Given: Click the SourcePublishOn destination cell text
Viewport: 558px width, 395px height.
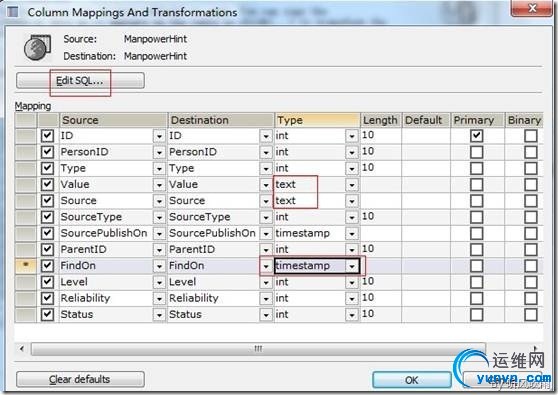Looking at the screenshot, I should [x=212, y=233].
